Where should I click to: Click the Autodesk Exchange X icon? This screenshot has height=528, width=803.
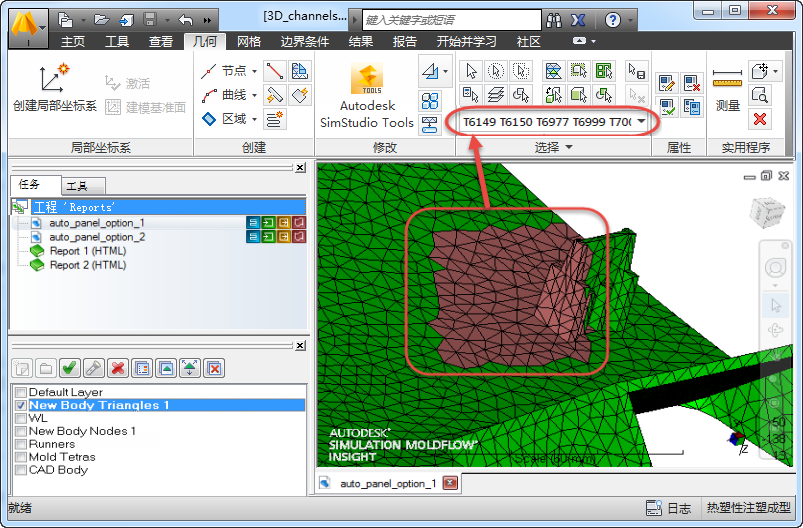coord(578,20)
